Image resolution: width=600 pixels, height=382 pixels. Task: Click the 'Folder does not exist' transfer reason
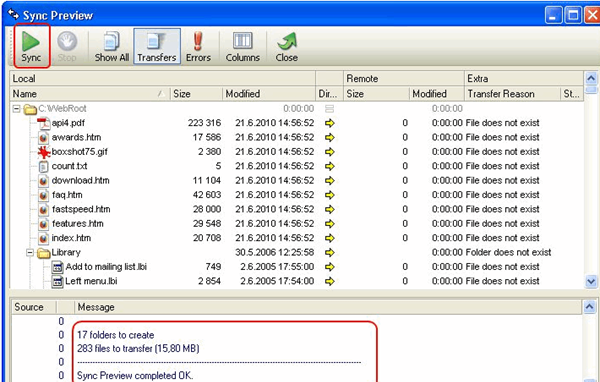[x=508, y=253]
